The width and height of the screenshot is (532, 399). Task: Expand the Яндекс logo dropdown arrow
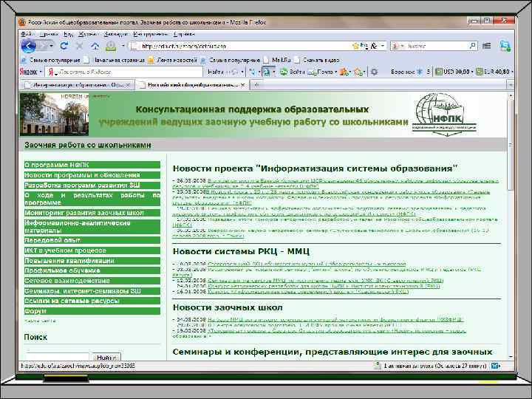[x=41, y=72]
